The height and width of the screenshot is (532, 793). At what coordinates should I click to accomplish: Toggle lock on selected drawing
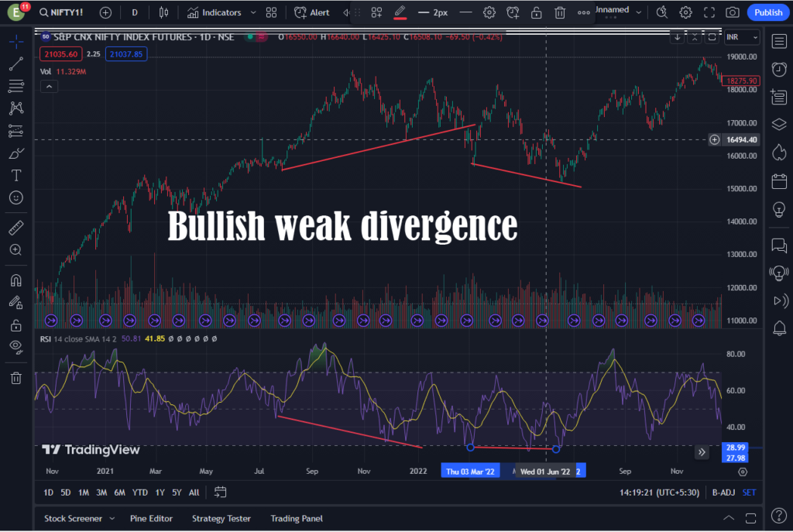pos(536,12)
